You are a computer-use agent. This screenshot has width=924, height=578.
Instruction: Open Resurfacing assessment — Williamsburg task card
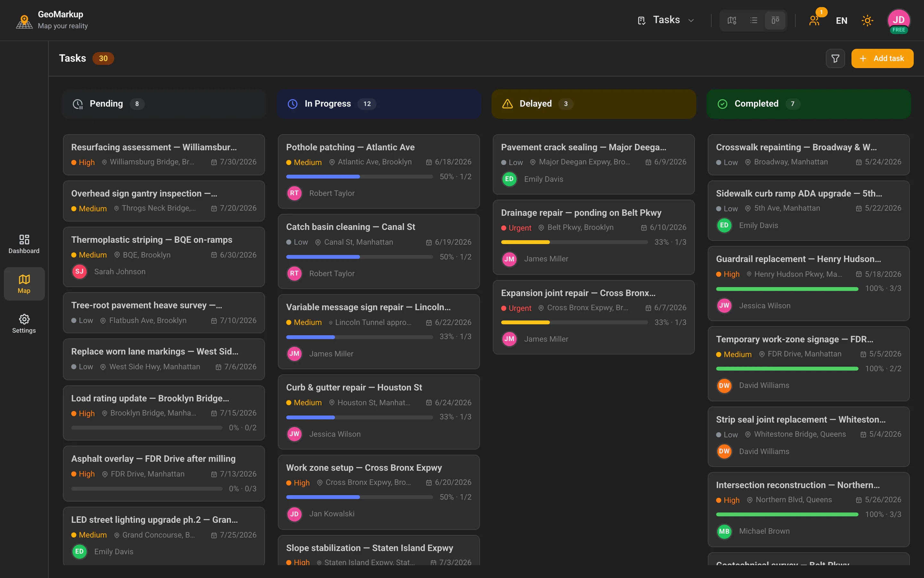[x=164, y=154]
